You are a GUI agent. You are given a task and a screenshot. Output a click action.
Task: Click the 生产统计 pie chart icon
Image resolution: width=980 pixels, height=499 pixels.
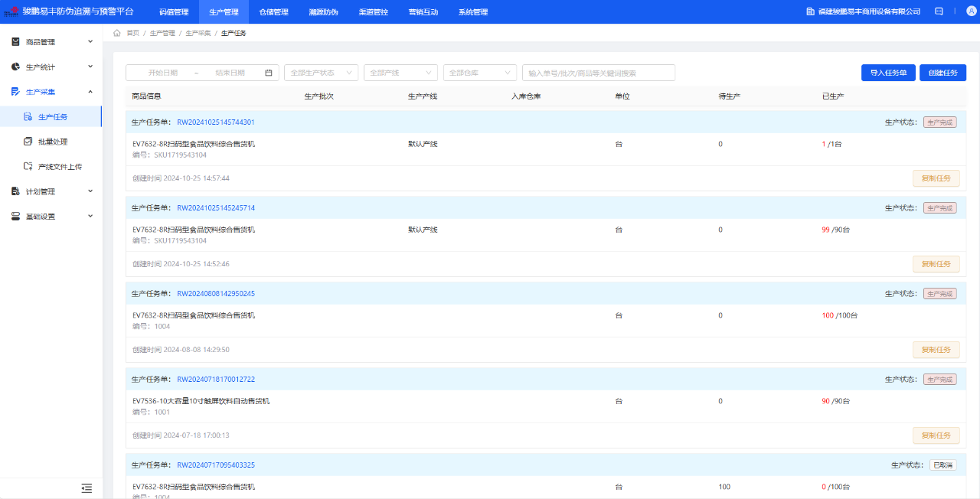[15, 67]
